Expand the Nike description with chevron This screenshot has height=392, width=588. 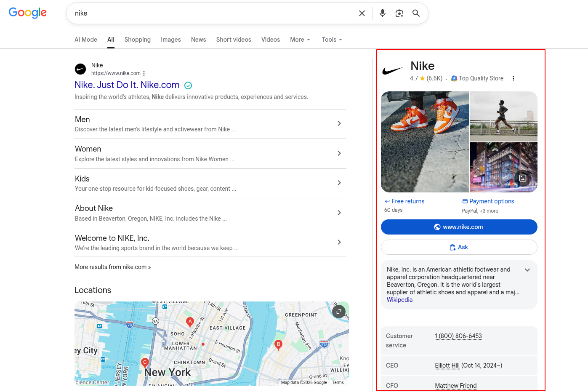[x=527, y=270]
